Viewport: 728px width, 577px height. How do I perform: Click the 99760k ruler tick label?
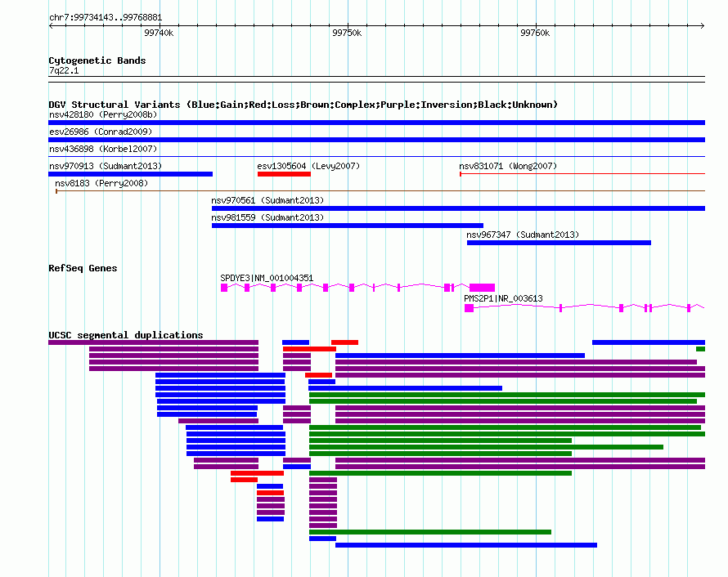point(535,33)
